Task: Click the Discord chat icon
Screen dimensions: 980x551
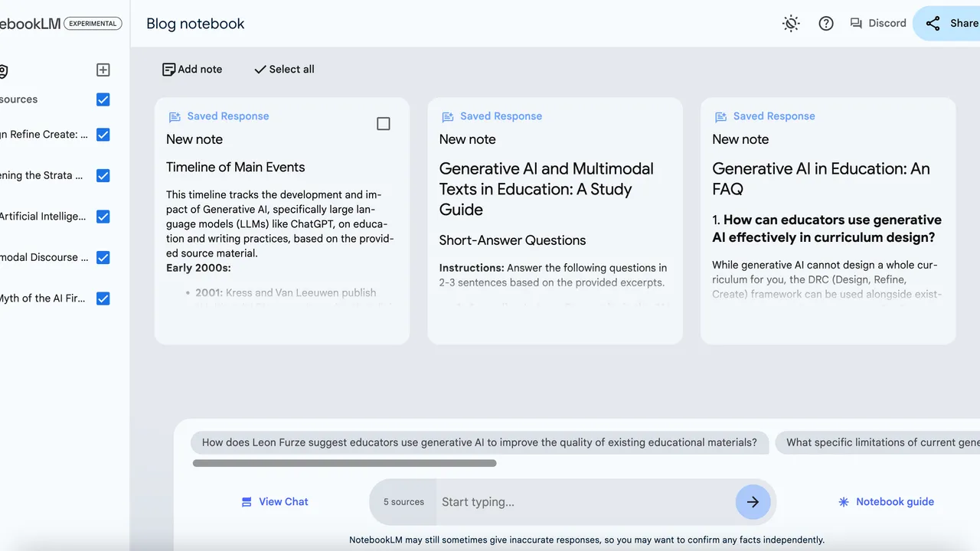Action: [856, 24]
